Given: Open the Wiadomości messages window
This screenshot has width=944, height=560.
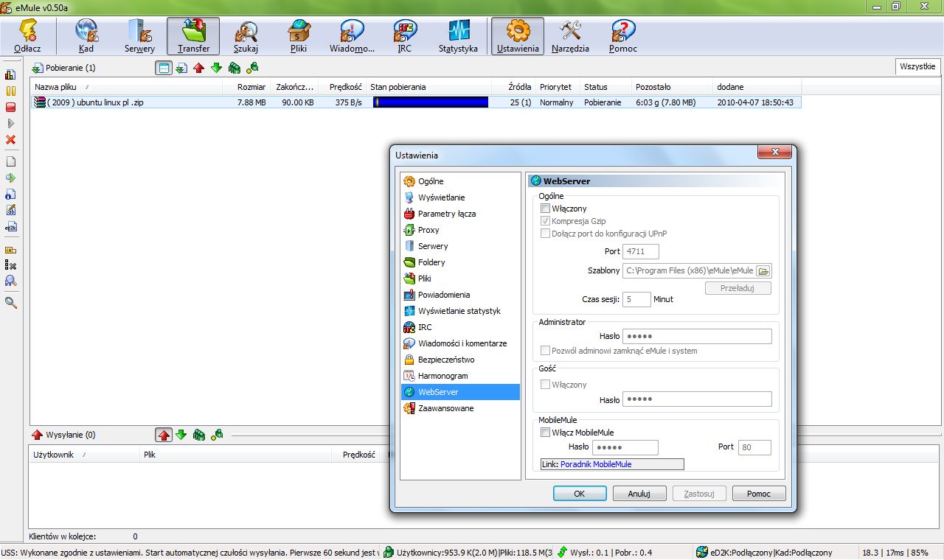Looking at the screenshot, I should (352, 37).
